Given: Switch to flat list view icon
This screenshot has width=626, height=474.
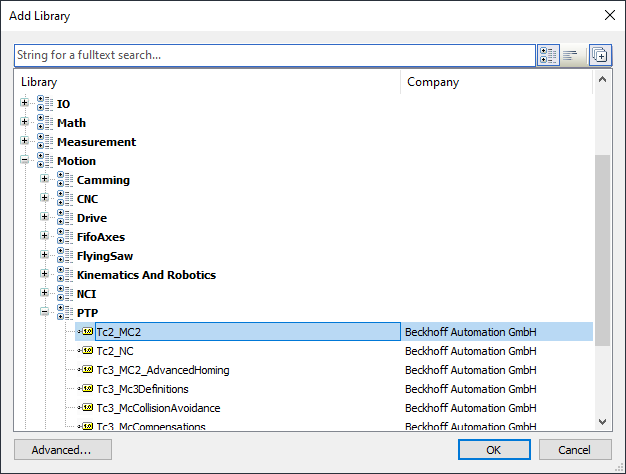Looking at the screenshot, I should [570, 55].
